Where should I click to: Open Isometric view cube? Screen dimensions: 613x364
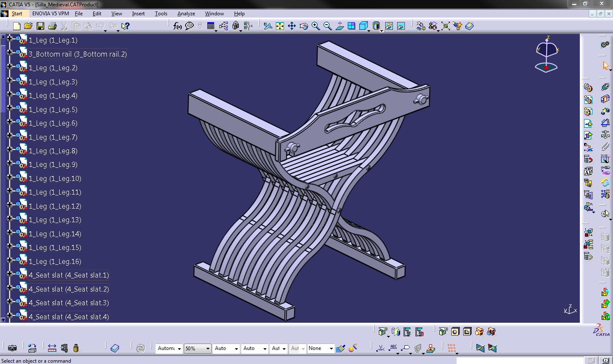point(363,26)
